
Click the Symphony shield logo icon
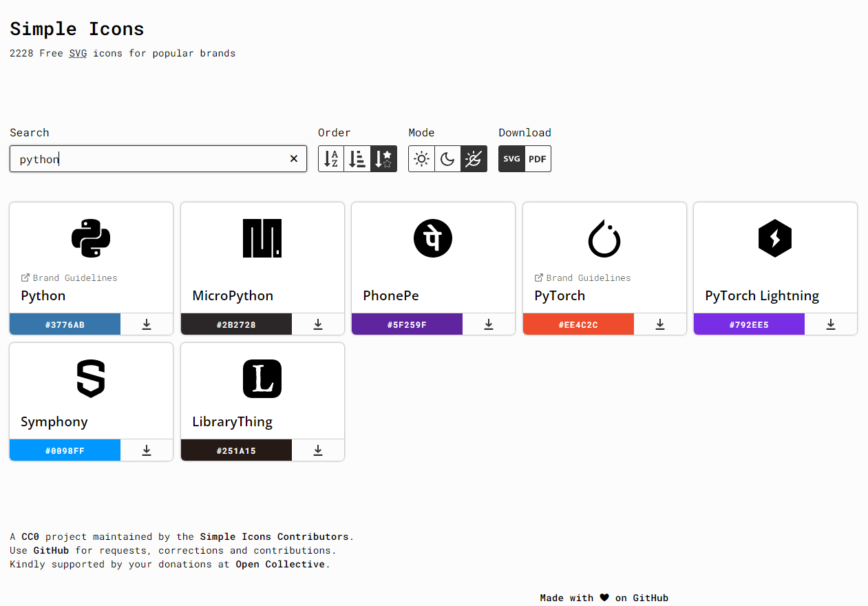coord(91,379)
